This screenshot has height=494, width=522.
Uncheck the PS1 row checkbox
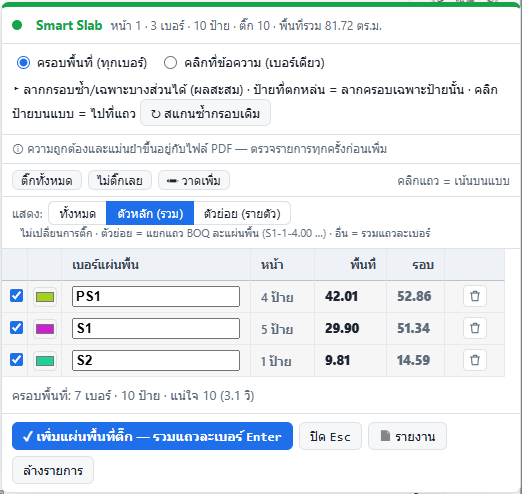click(x=16, y=296)
